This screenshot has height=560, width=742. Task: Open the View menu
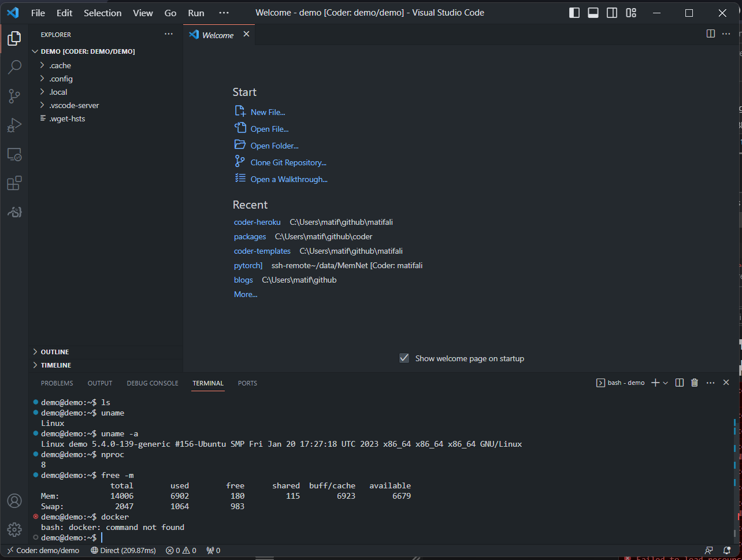tap(143, 13)
